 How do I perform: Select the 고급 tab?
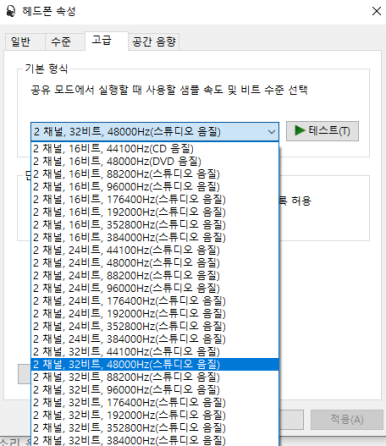coord(106,41)
